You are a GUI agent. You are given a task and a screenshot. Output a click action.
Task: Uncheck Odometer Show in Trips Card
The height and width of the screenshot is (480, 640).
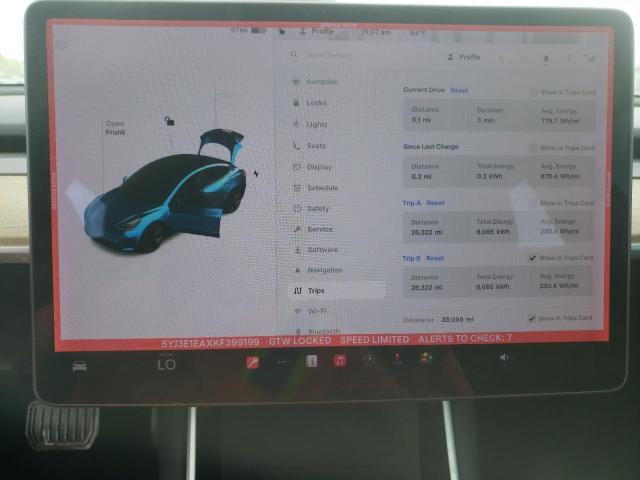tap(531, 318)
